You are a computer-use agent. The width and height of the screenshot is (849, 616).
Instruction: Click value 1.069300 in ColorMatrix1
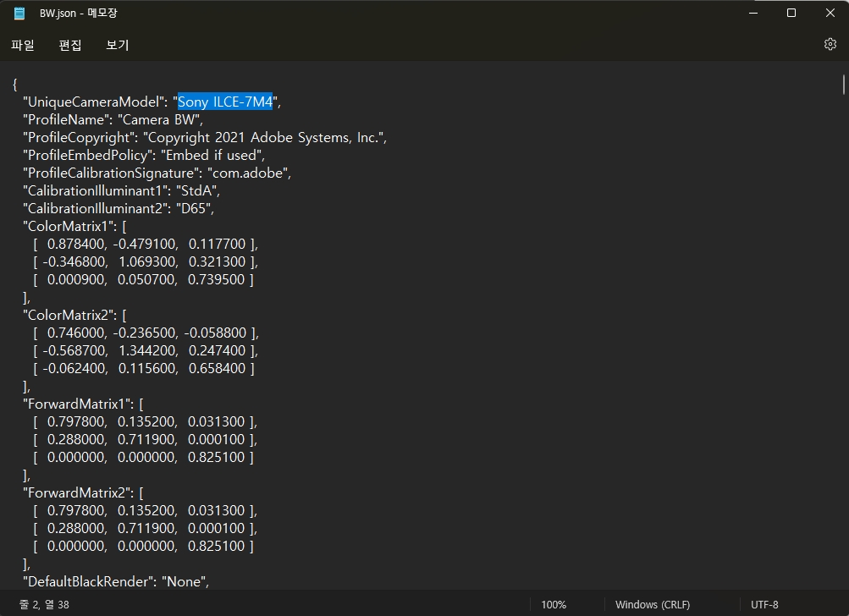click(146, 262)
